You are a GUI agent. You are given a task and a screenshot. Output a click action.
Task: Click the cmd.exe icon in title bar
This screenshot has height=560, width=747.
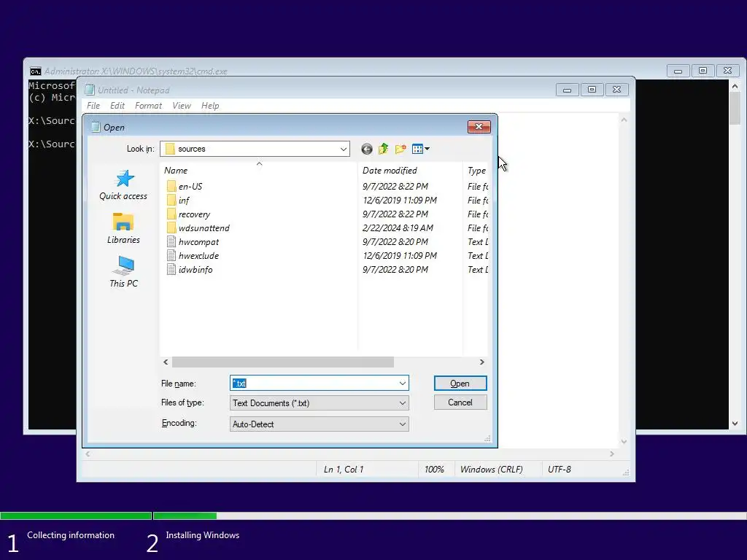coord(35,71)
